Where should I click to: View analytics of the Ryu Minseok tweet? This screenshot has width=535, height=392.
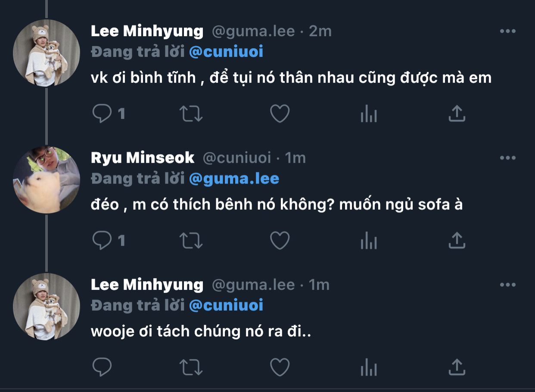[x=368, y=241]
